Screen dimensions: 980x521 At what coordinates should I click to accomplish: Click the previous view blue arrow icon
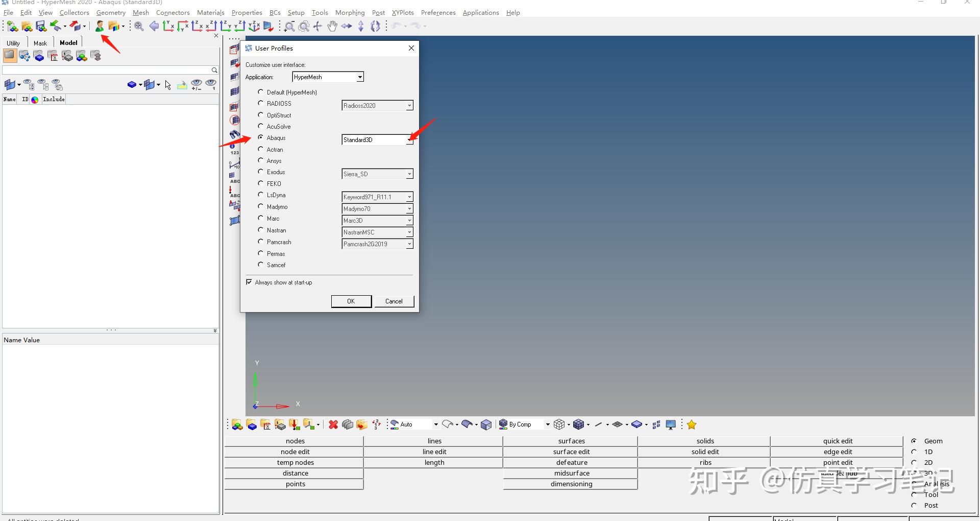154,26
